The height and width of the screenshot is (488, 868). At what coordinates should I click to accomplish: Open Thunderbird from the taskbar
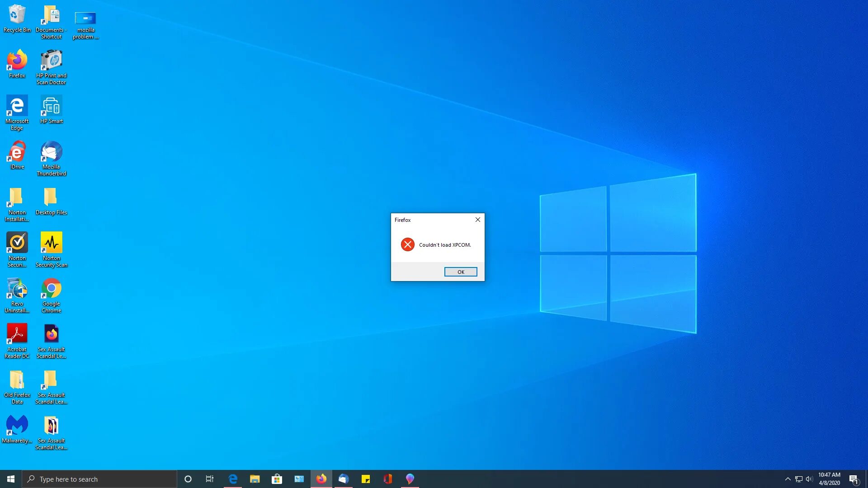pos(344,479)
